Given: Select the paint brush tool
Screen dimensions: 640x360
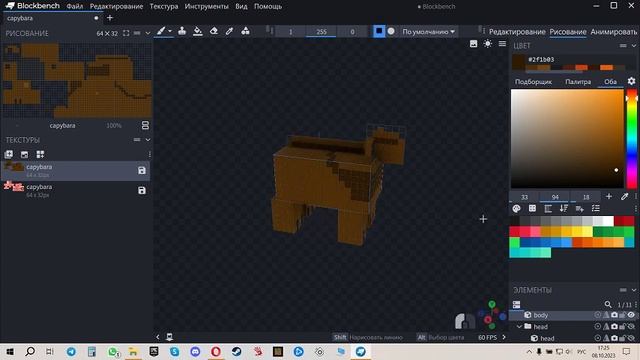Looking at the screenshot, I should pos(161,31).
